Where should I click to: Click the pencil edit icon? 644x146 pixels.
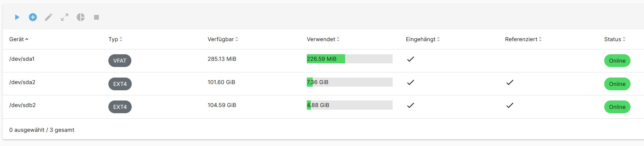[x=49, y=17]
